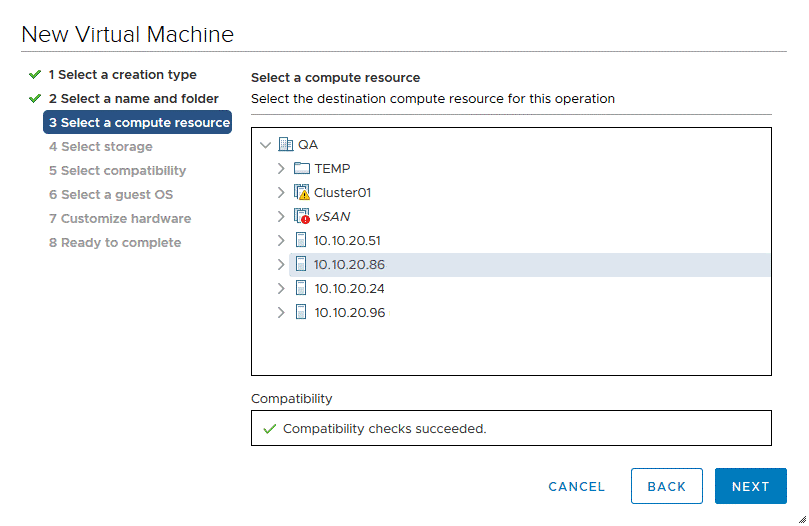Click the host icon for 10.10.20.51
Image resolution: width=809 pixels, height=526 pixels.
point(302,241)
